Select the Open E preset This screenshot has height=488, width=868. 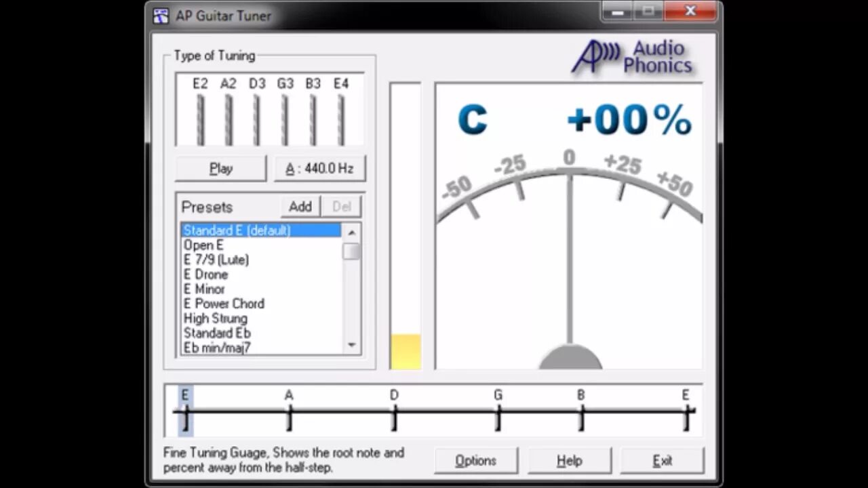[x=262, y=245]
